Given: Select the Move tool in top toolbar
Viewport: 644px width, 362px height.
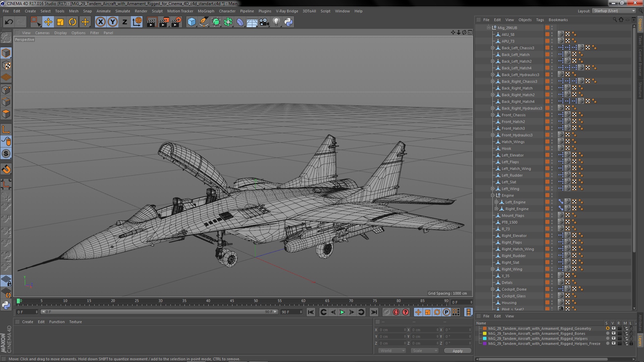Looking at the screenshot, I should (x=48, y=22).
